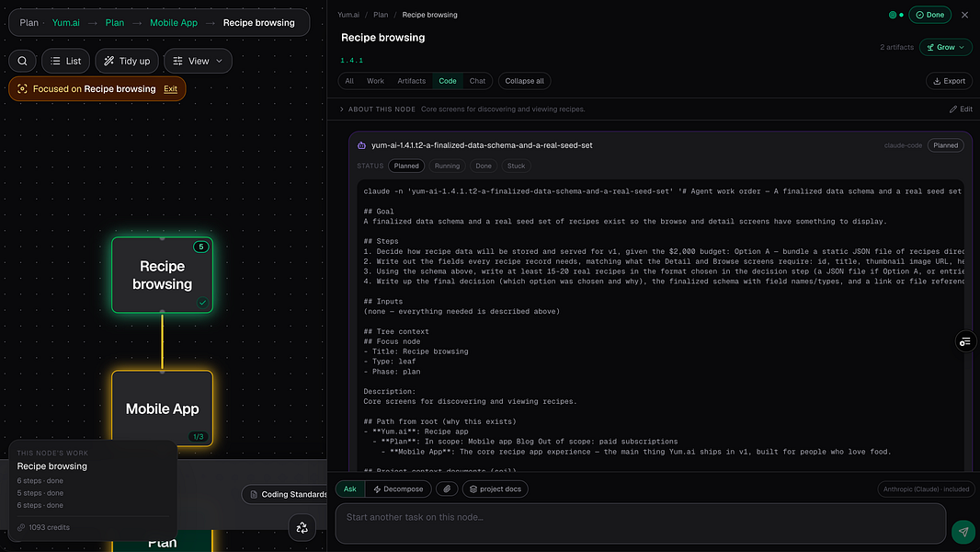Exit focus on Recipe browsing
Screen dimensions: 980x552
[x=171, y=88]
